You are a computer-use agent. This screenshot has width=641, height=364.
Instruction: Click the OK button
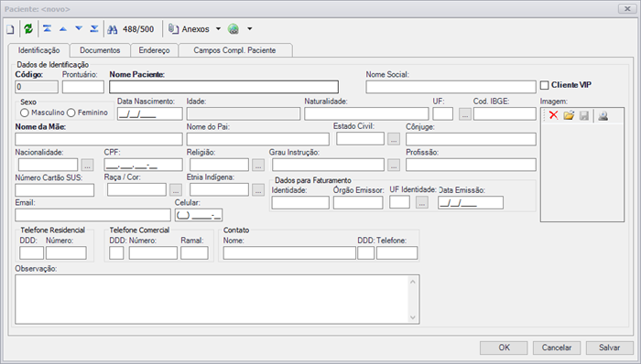(504, 348)
